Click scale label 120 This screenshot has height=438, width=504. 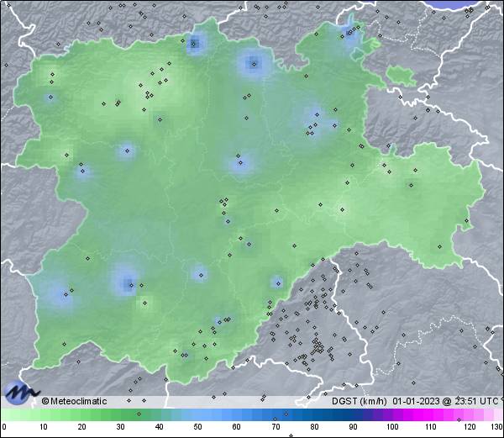(470, 427)
